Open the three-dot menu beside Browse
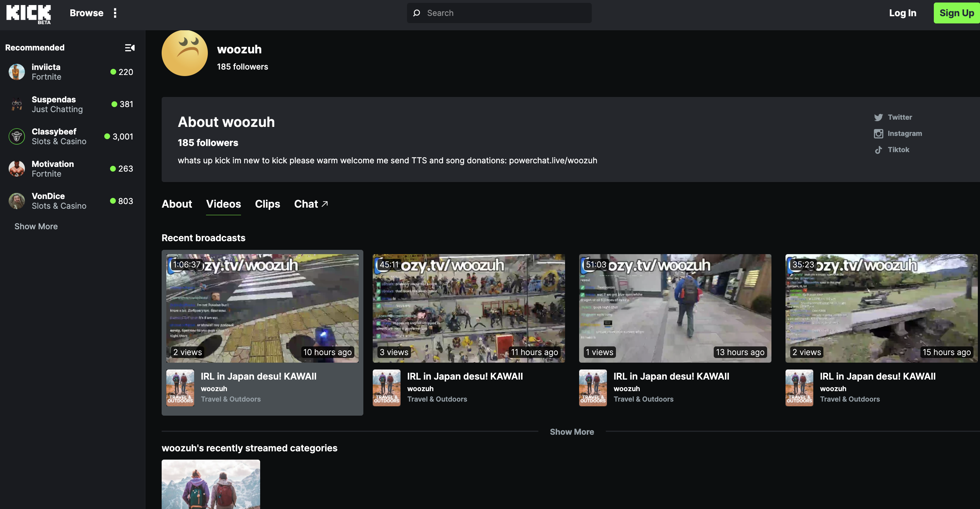 115,13
